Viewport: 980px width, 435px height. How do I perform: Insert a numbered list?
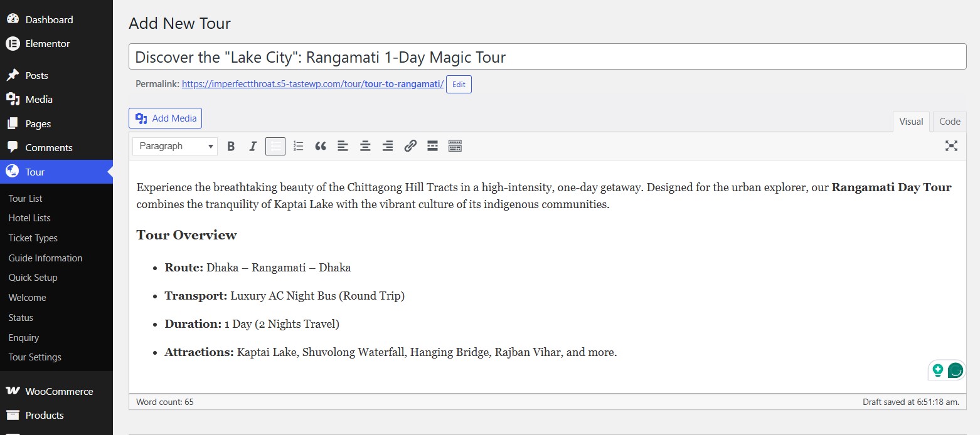(x=298, y=146)
